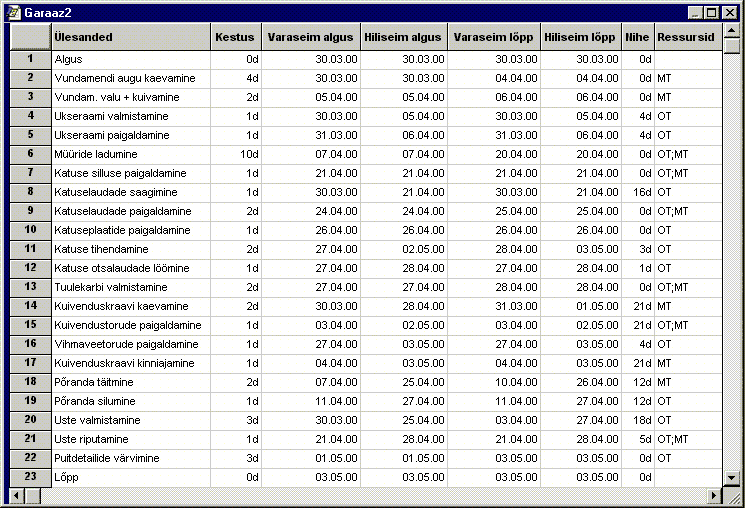Select task cell 'Algus'
745x508 pixels.
pos(131,59)
